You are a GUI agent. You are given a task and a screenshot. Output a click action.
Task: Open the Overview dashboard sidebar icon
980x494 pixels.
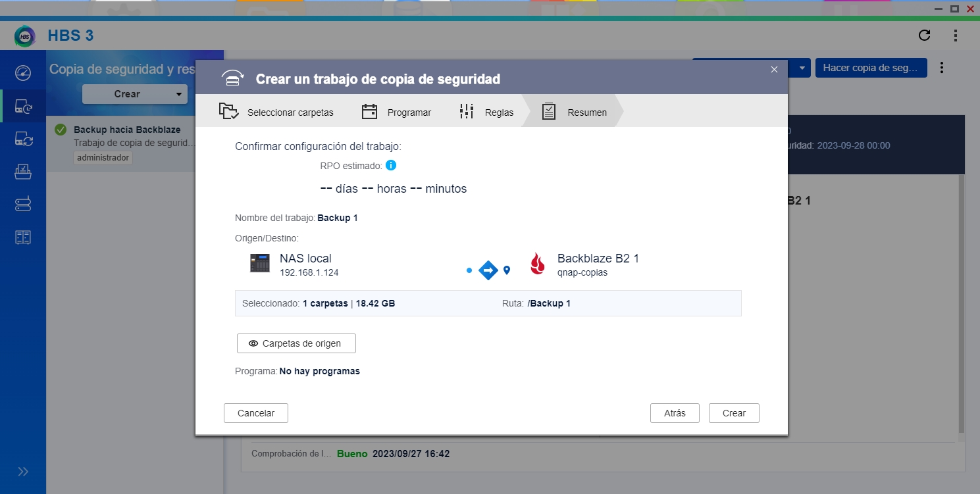click(23, 72)
